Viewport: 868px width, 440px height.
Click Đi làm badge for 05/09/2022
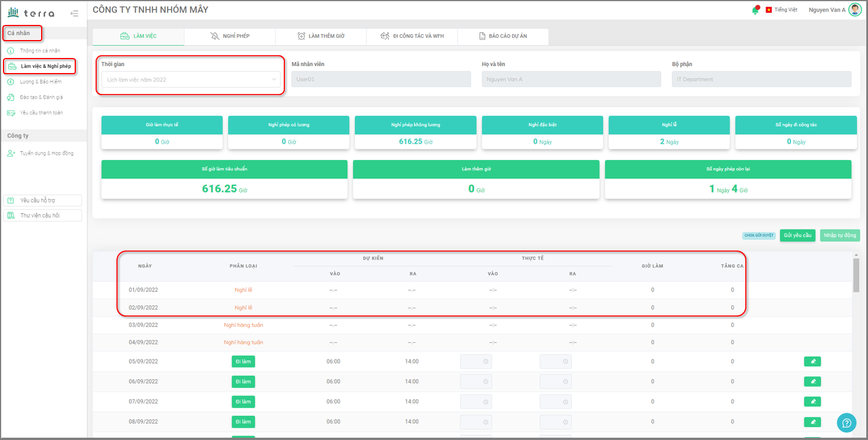tap(243, 362)
